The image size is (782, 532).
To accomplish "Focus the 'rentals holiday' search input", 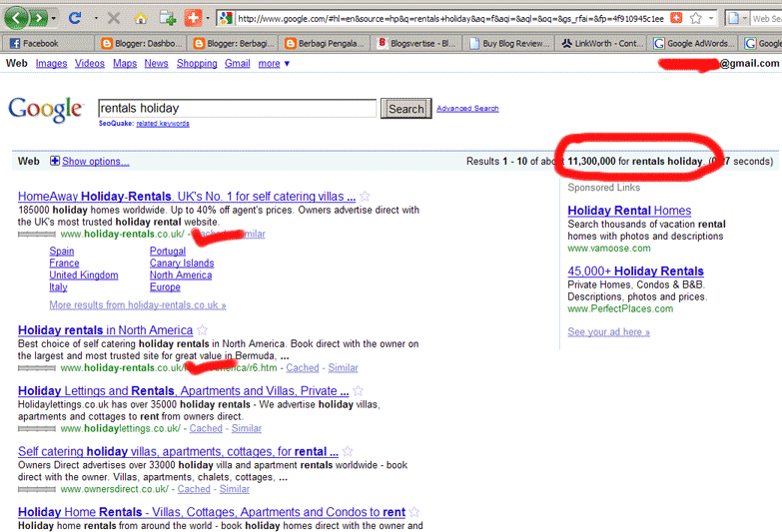I will tap(238, 108).
